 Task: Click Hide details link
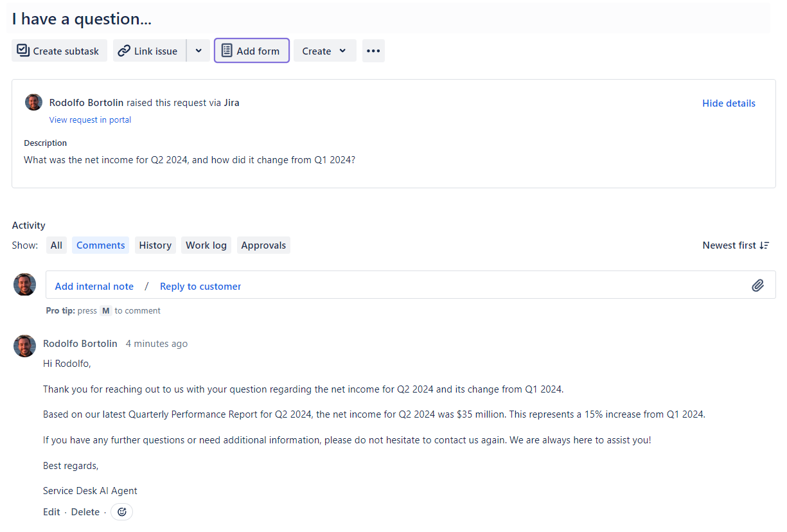tap(729, 103)
